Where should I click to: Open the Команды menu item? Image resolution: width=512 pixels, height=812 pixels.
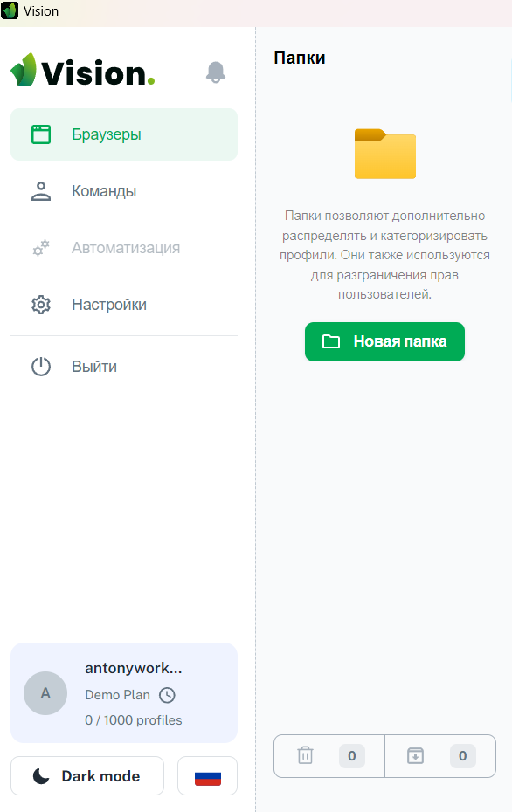tap(124, 191)
